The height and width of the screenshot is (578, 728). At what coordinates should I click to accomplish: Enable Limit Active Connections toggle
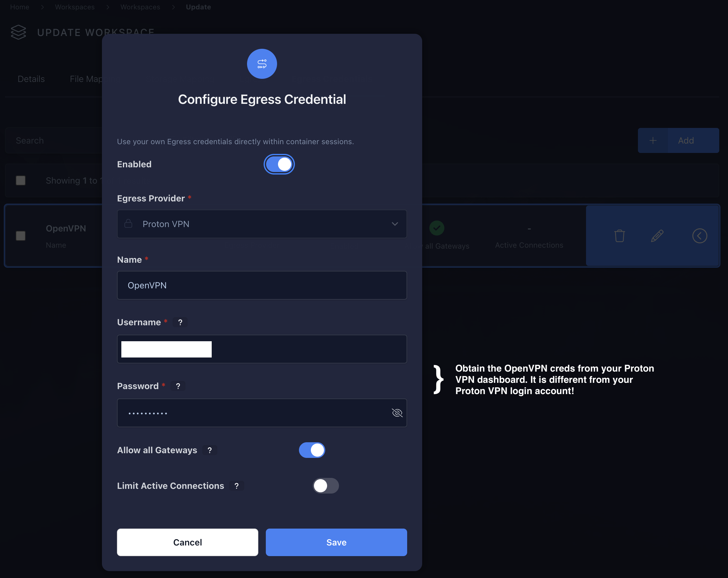(x=326, y=486)
